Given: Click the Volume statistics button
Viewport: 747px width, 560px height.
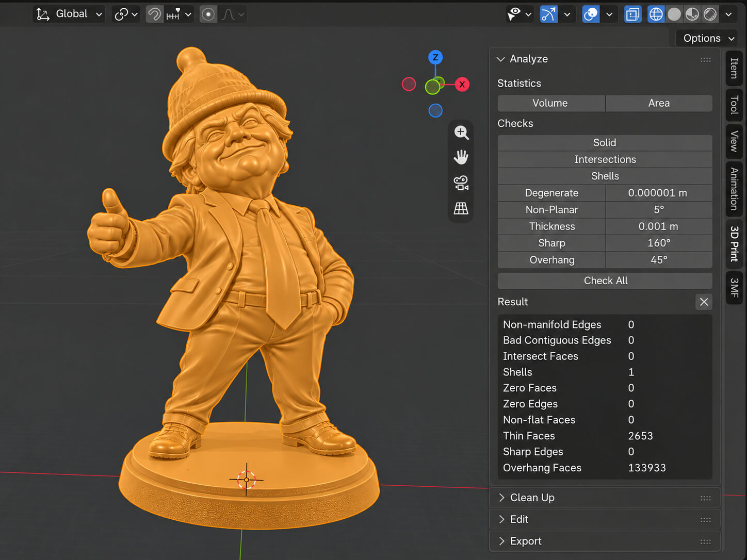Looking at the screenshot, I should pos(551,103).
